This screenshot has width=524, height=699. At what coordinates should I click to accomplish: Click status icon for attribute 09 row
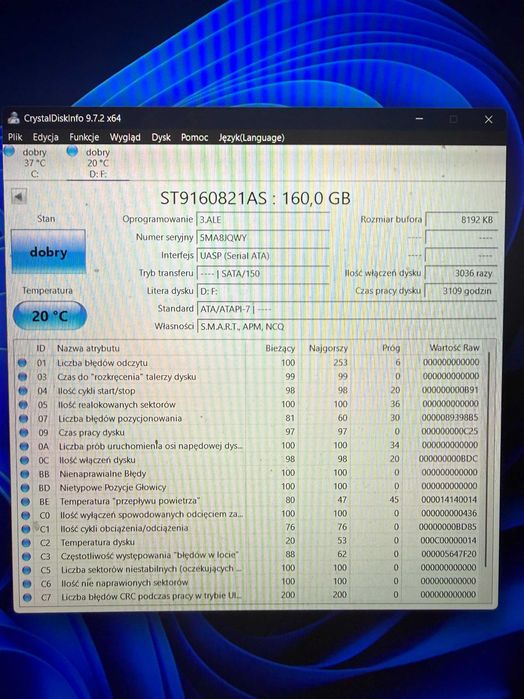pyautogui.click(x=24, y=432)
